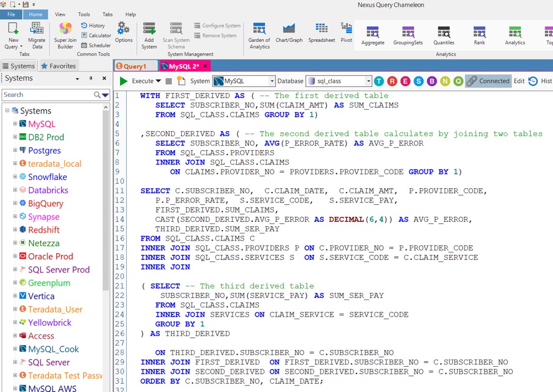Image resolution: width=553 pixels, height=392 pixels.
Task: Toggle the teal T circle button
Action: [379, 81]
